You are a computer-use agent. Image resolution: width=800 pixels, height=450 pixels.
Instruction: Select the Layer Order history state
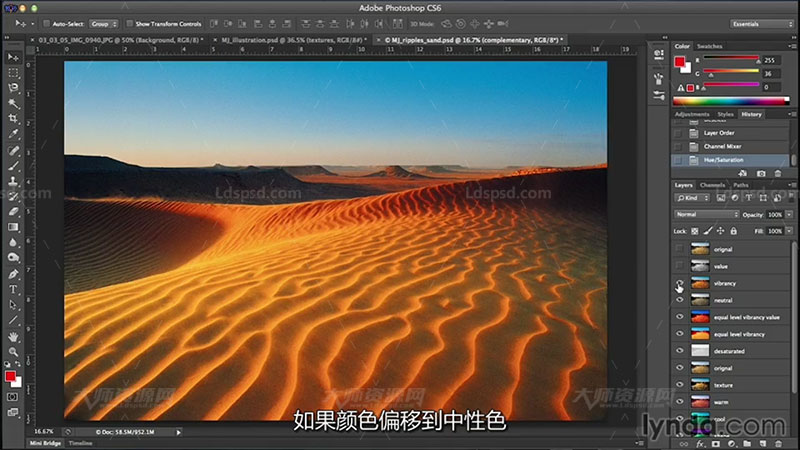point(730,133)
